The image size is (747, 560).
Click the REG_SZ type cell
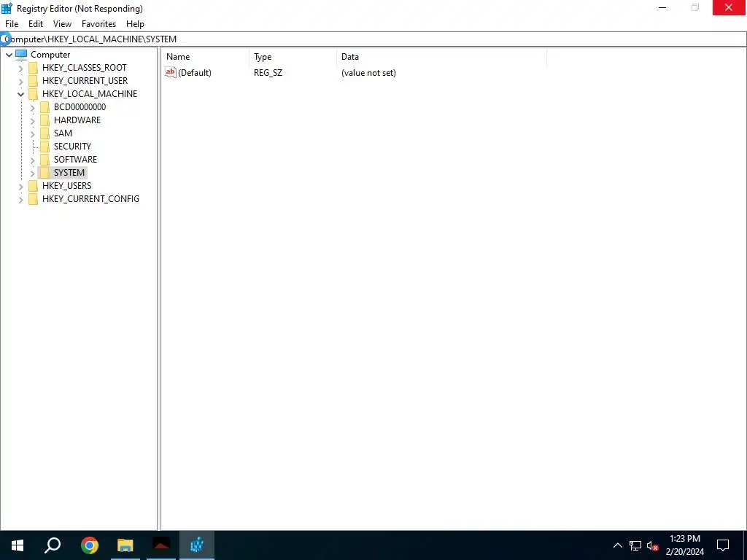tap(268, 73)
